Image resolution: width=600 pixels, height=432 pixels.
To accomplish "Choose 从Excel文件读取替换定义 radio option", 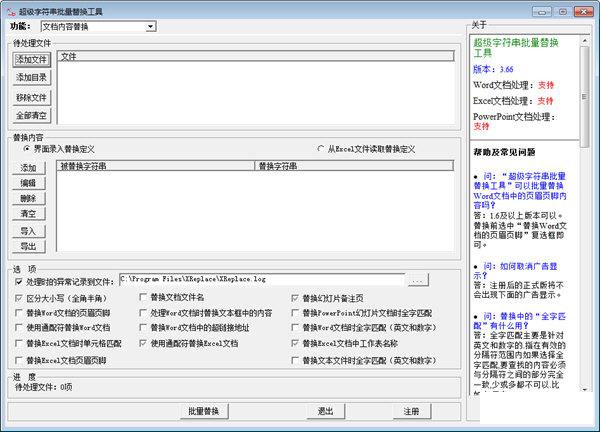I will click(x=320, y=148).
